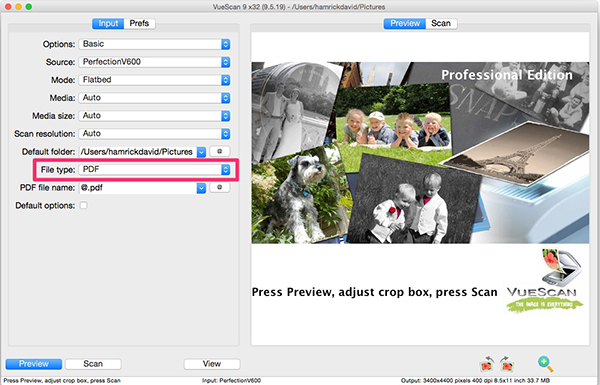Click the 'Input: PerfectionV600' status text
Image resolution: width=600 pixels, height=385 pixels.
(232, 381)
